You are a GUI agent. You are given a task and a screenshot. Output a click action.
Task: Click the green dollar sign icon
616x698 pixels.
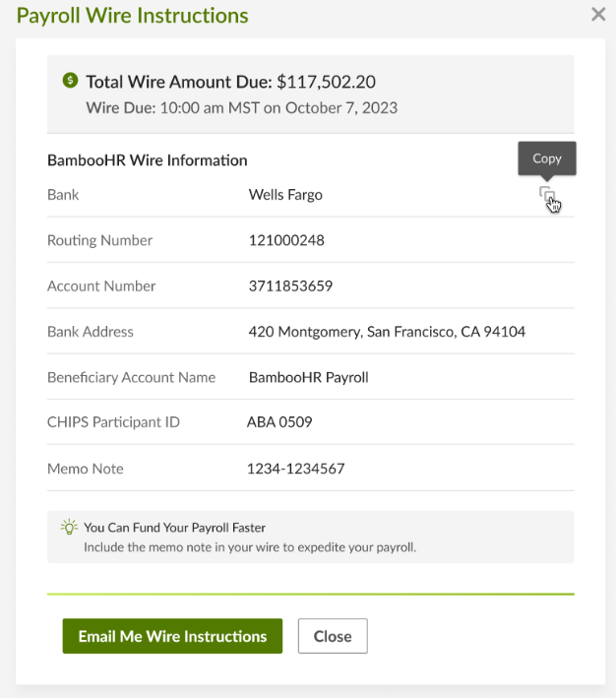click(x=70, y=81)
